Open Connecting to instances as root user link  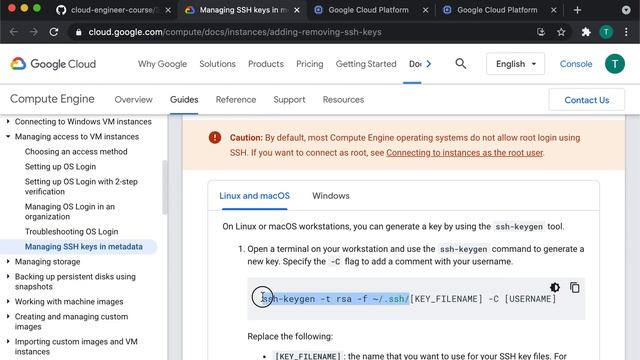click(x=464, y=153)
